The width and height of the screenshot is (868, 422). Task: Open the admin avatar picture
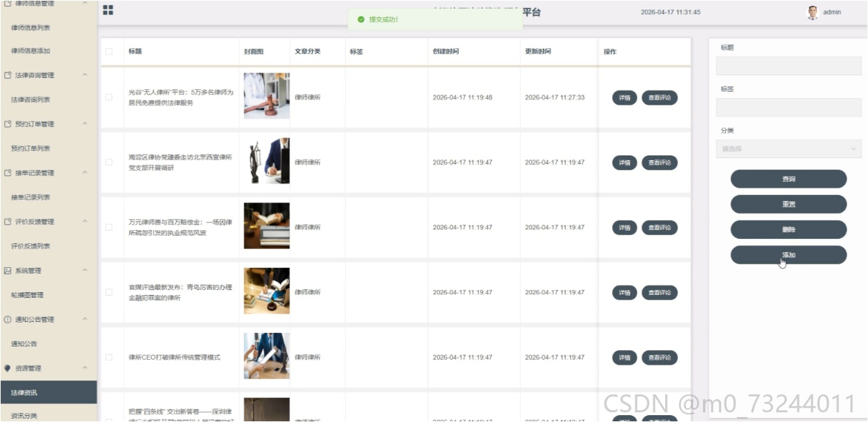tap(813, 12)
